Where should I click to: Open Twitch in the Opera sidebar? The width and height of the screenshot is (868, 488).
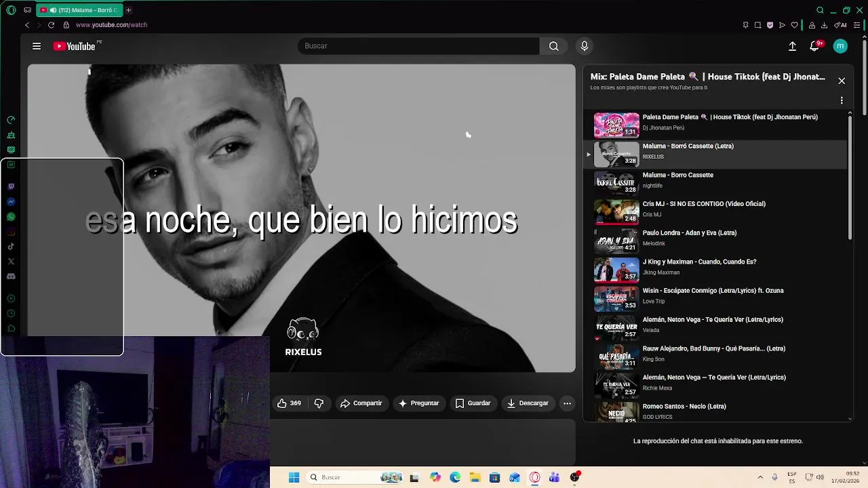pos(11,186)
